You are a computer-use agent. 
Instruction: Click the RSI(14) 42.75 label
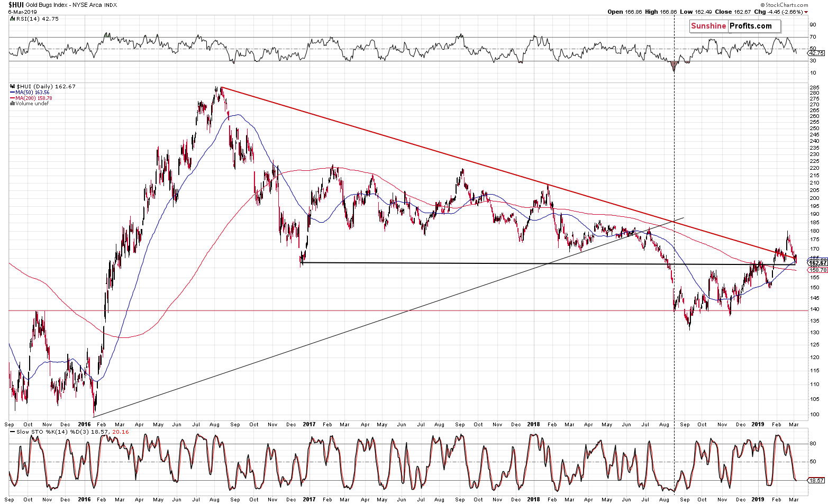click(x=37, y=19)
